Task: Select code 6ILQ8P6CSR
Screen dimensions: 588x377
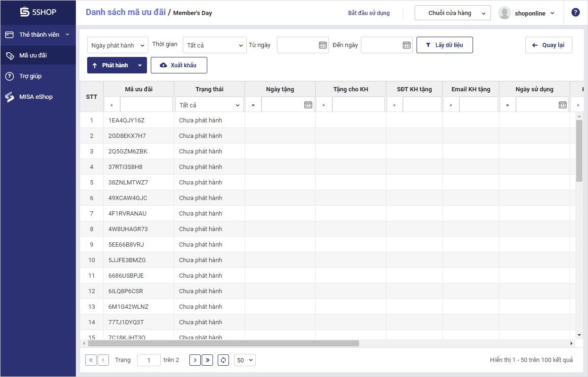Action: [x=126, y=291]
